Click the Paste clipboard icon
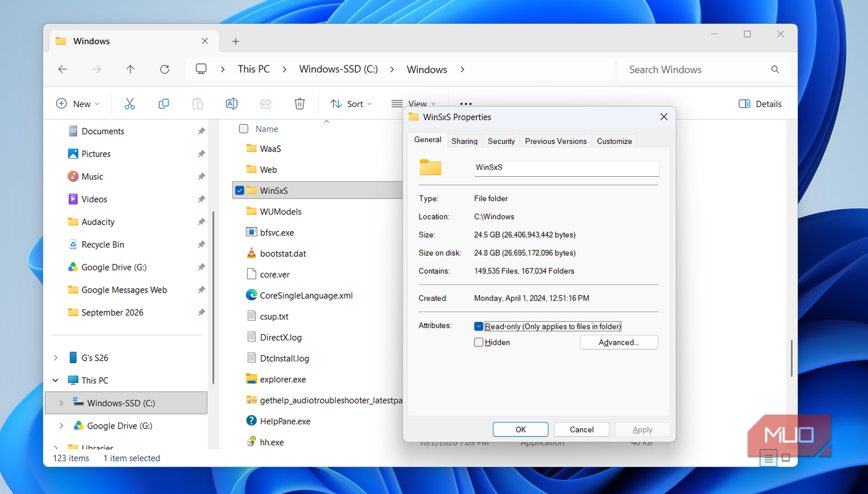868x494 pixels. pos(198,104)
